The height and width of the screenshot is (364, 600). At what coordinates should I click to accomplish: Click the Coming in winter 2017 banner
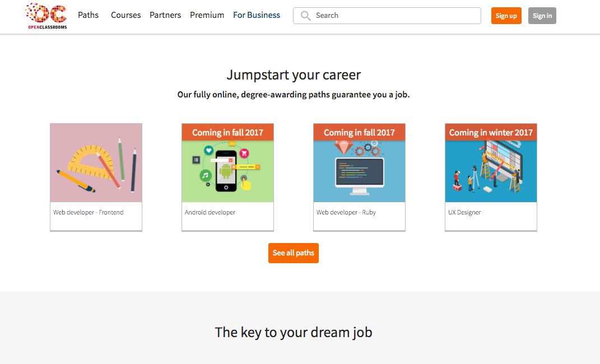[491, 132]
